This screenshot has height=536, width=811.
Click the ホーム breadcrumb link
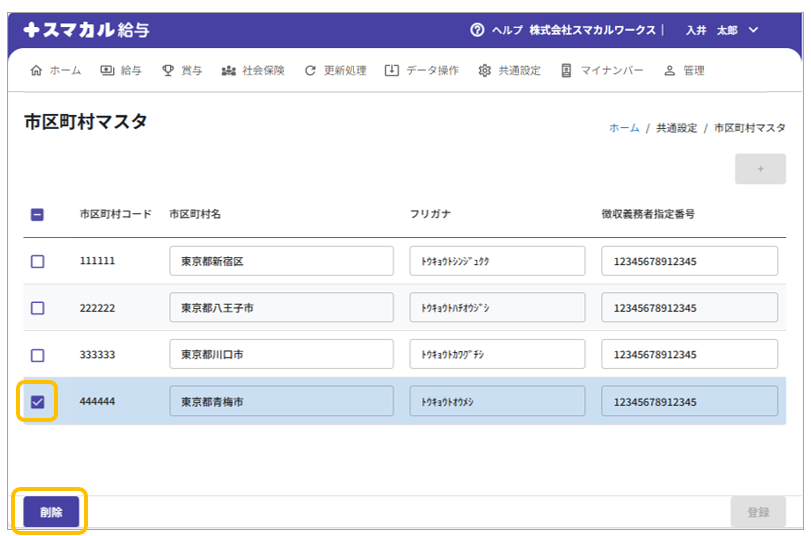[x=624, y=128]
